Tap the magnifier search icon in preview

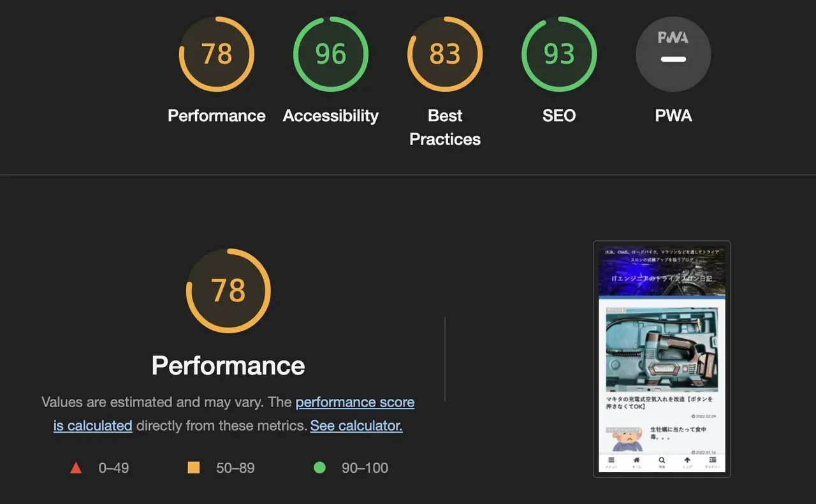[x=662, y=461]
